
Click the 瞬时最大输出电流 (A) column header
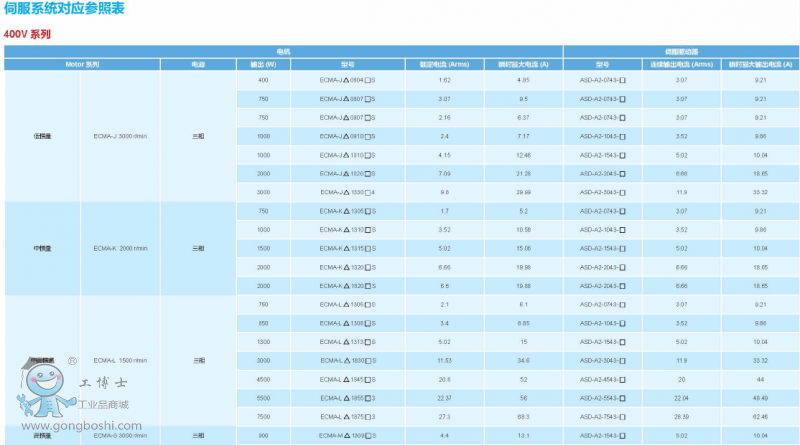759,64
